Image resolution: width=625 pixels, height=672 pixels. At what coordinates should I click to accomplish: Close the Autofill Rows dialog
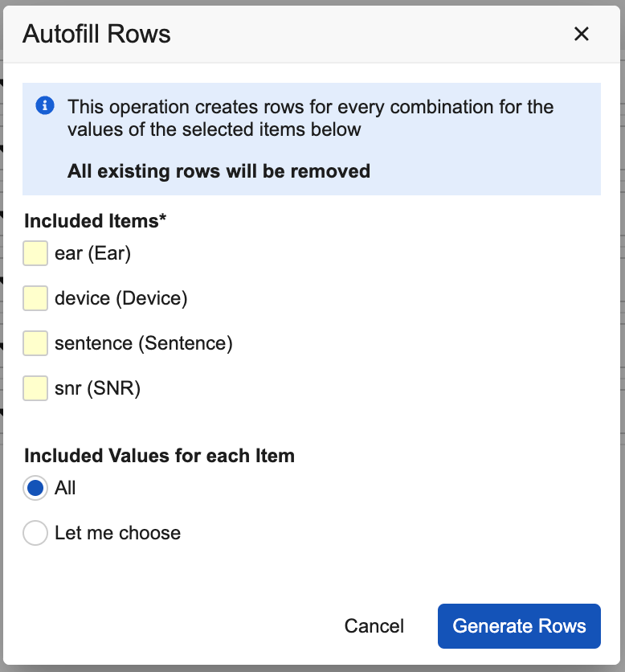(582, 34)
